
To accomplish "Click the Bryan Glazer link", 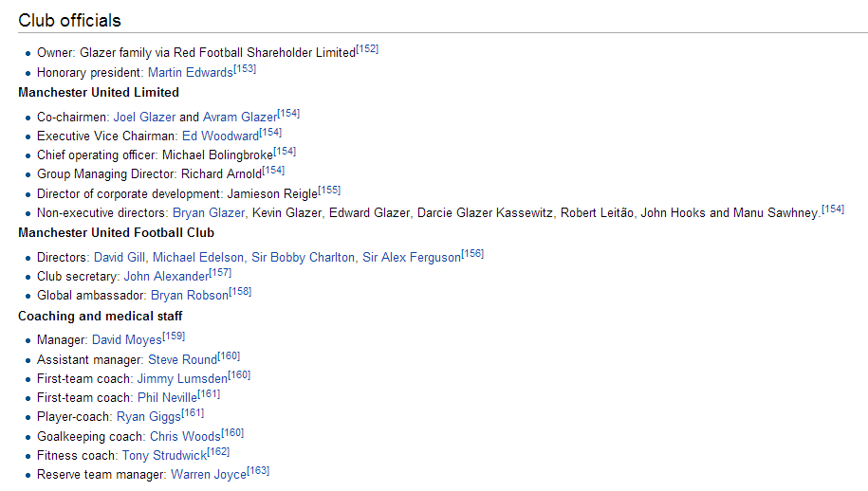I will pyautogui.click(x=209, y=213).
